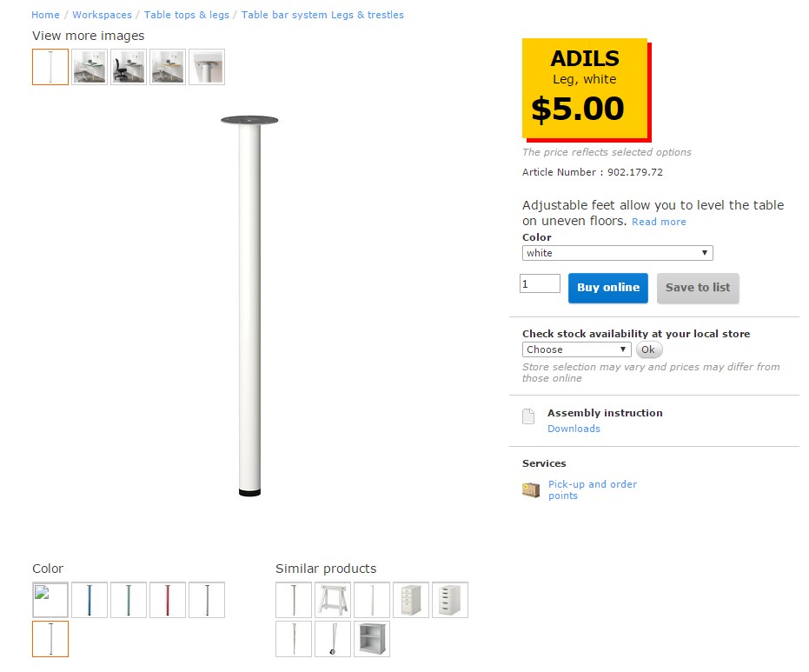The image size is (809, 672).
Task: View the image with black office chair
Action: (129, 67)
